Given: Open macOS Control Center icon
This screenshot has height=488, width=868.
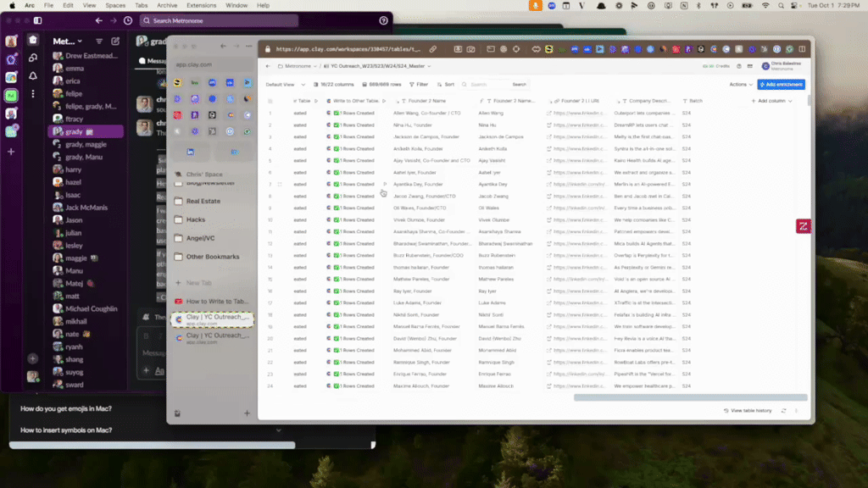Looking at the screenshot, I should [x=794, y=6].
